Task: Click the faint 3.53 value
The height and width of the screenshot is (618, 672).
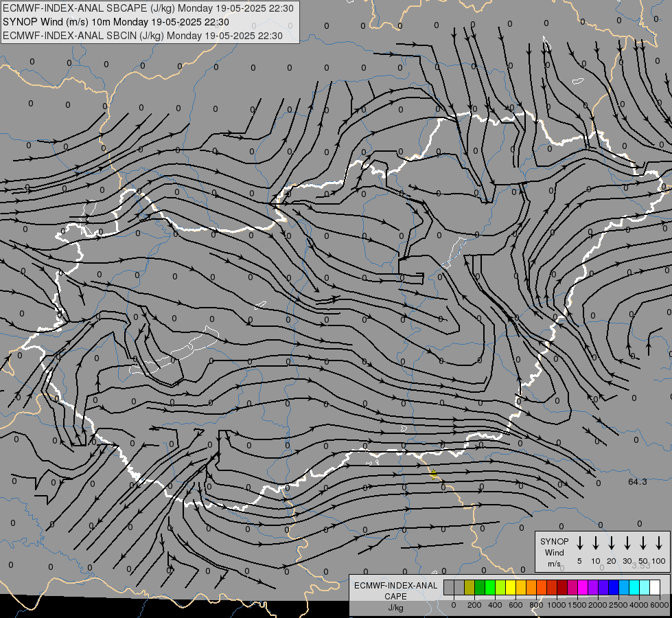Action: pos(640,565)
